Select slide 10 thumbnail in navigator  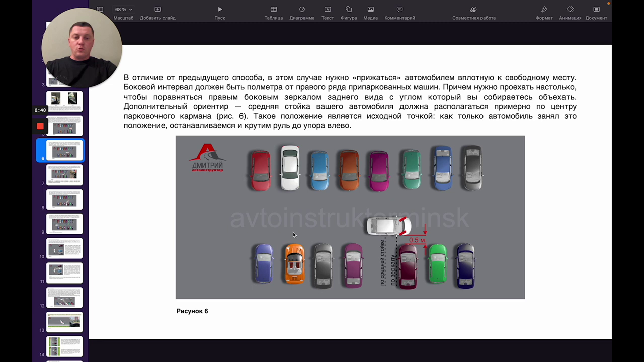click(x=64, y=248)
